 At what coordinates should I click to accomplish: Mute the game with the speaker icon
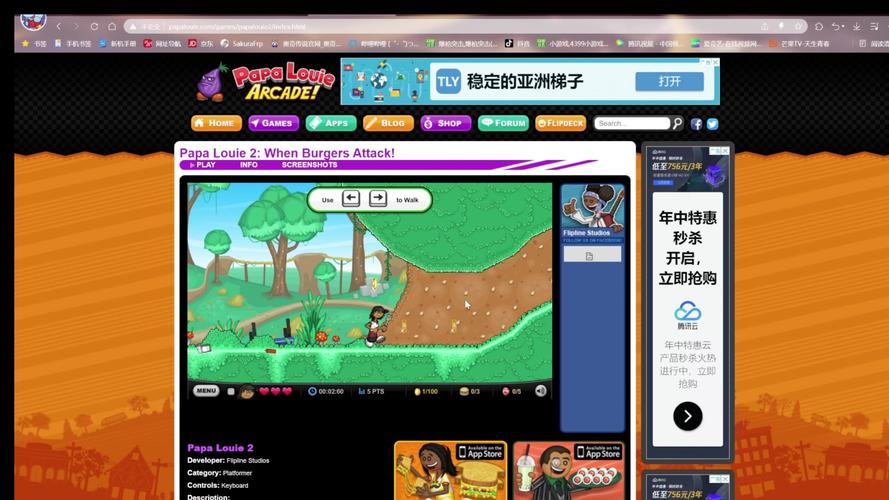pyautogui.click(x=541, y=391)
